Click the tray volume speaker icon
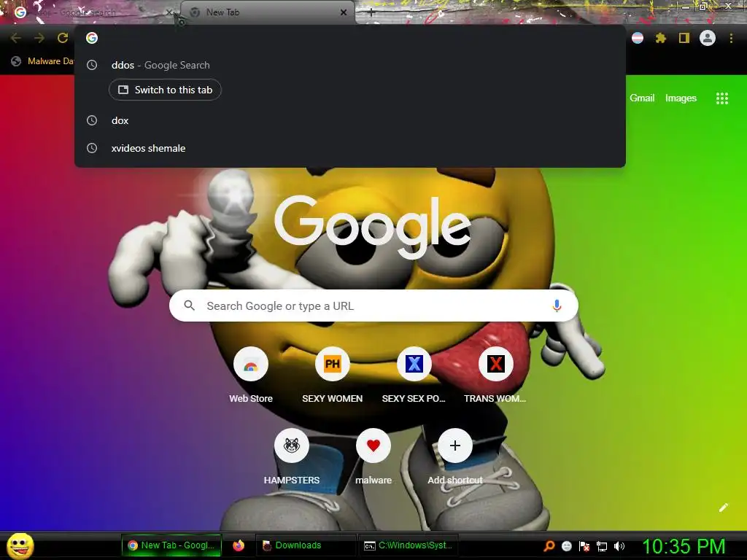The height and width of the screenshot is (560, 747). (x=619, y=545)
